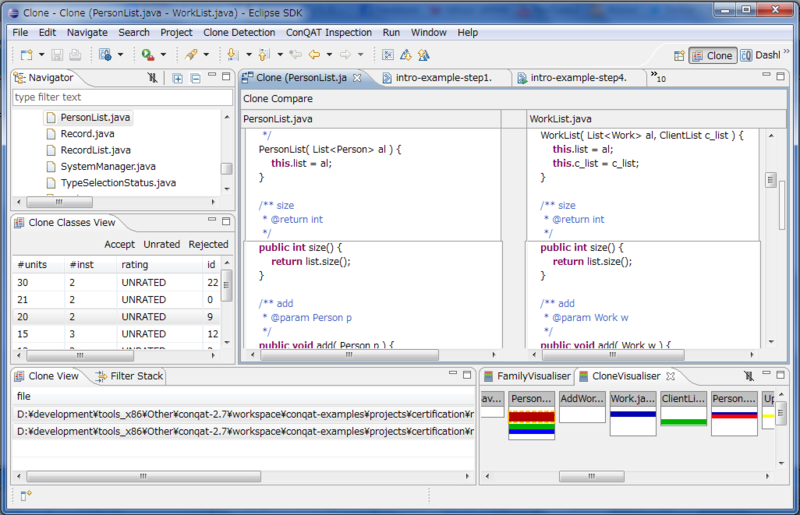The height and width of the screenshot is (515, 800).
Task: Click Navigator collapse-all minus icon
Action: (195, 78)
